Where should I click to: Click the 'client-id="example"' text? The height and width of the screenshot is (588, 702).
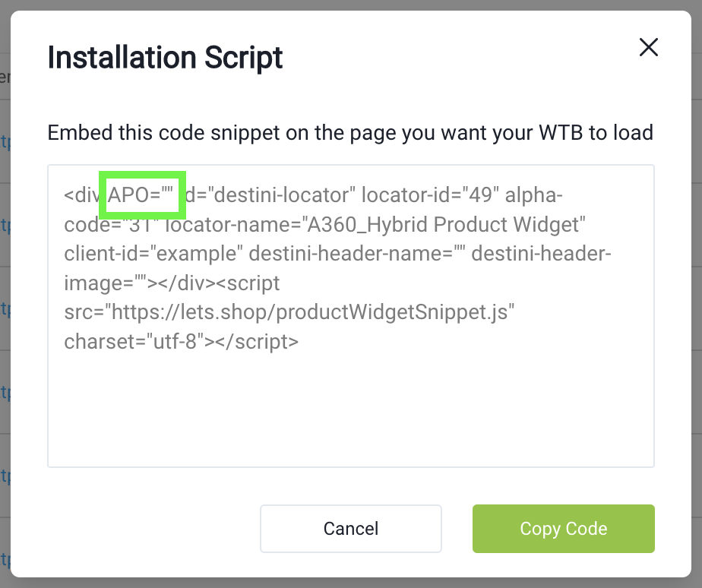pyautogui.click(x=153, y=254)
